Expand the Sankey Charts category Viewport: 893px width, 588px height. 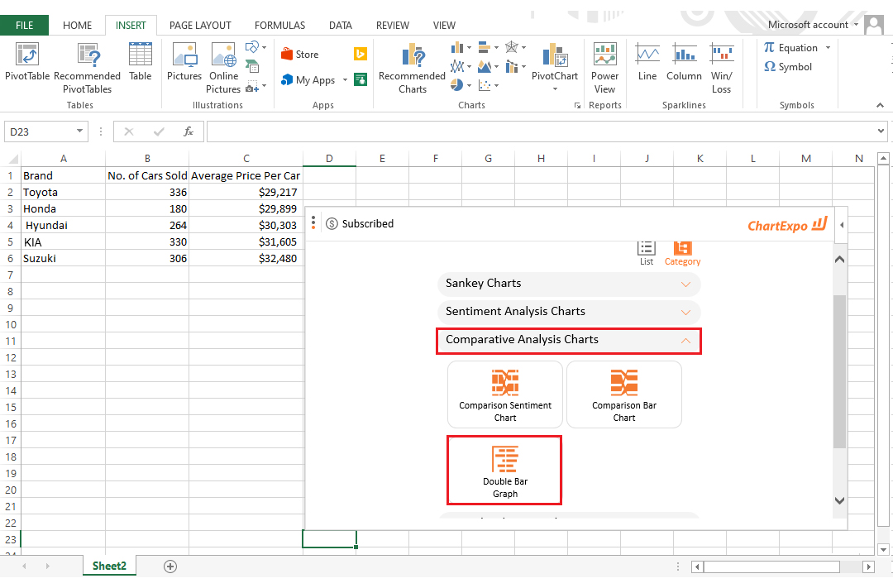tap(569, 284)
